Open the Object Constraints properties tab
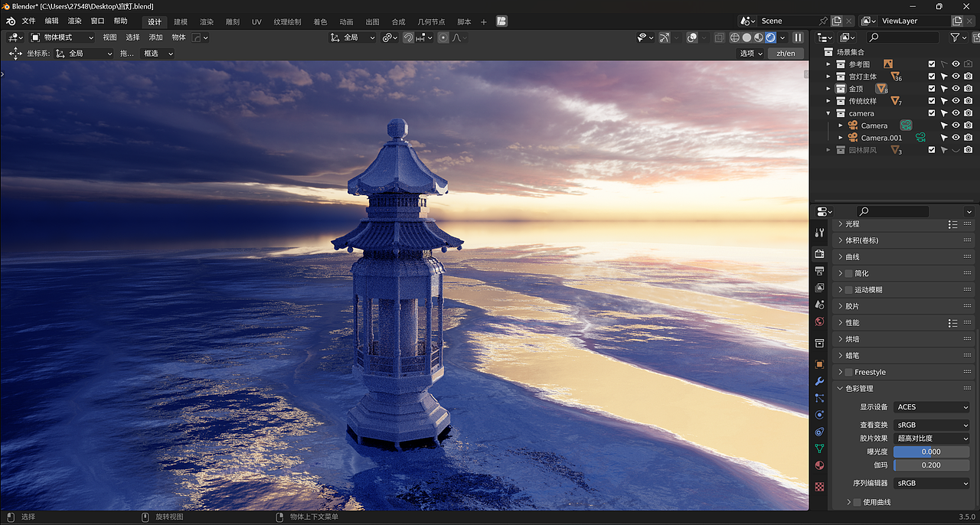Screen dimensions: 980x525 click(819, 432)
